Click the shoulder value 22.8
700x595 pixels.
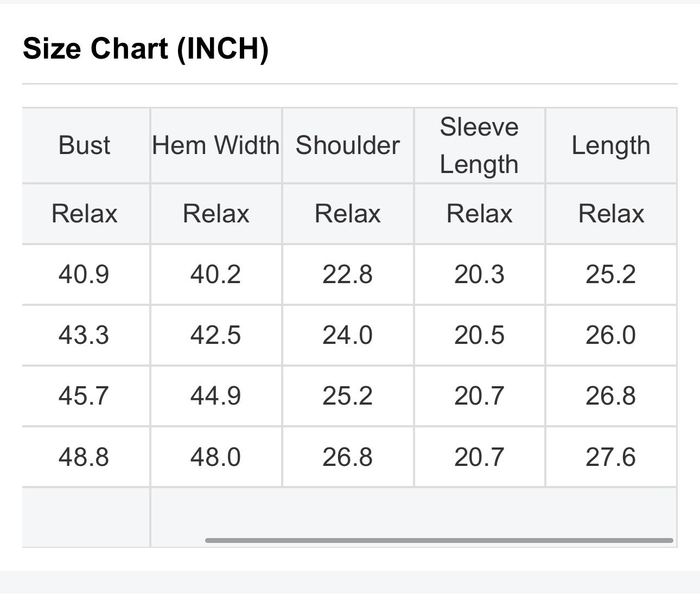pos(348,274)
